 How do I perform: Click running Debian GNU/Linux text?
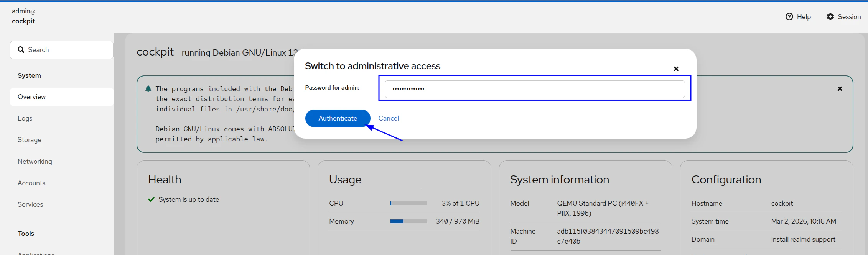click(239, 52)
